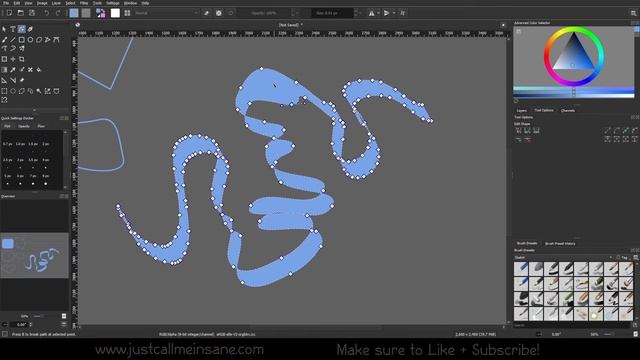Toggle eraser mode in toolbar
The image size is (640, 360).
[207, 13]
